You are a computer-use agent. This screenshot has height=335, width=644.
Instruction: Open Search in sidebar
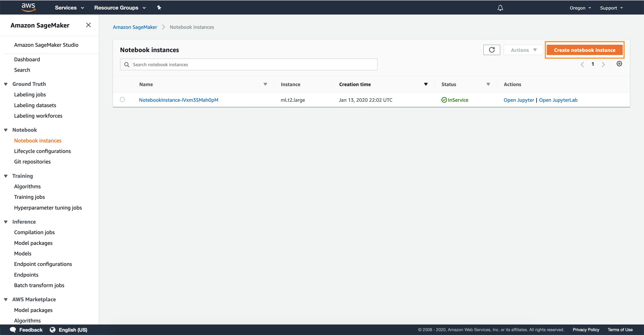(x=22, y=70)
